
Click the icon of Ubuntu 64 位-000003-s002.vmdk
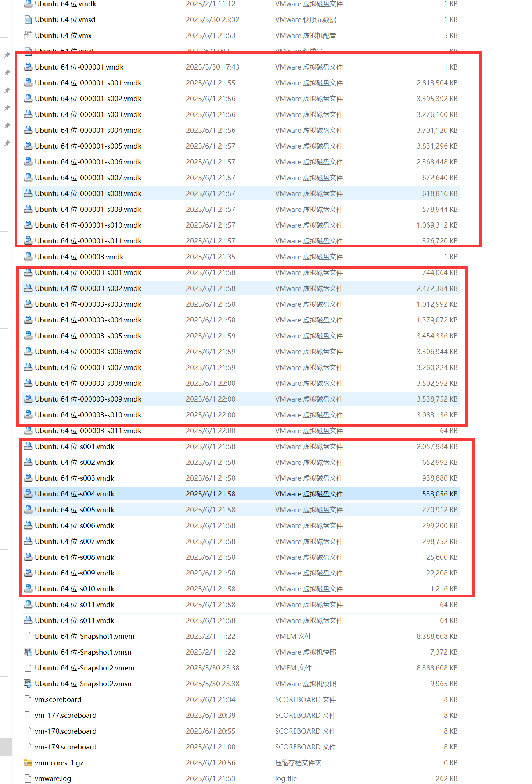tap(28, 288)
